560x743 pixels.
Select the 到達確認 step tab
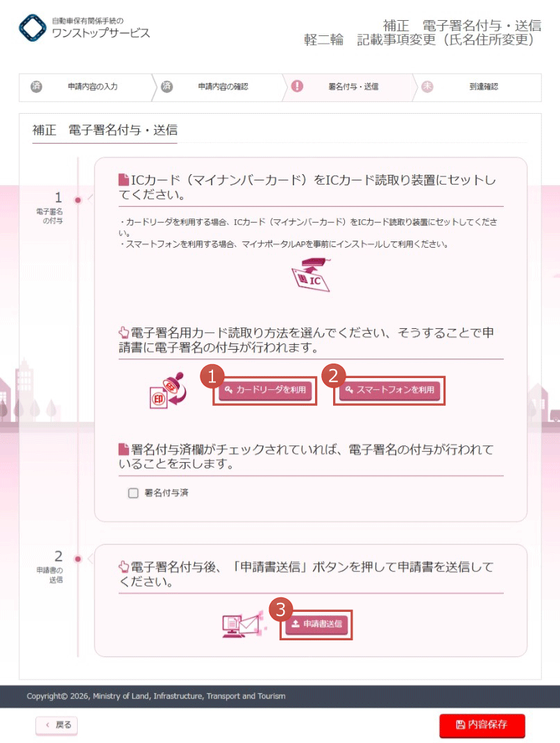(478, 87)
